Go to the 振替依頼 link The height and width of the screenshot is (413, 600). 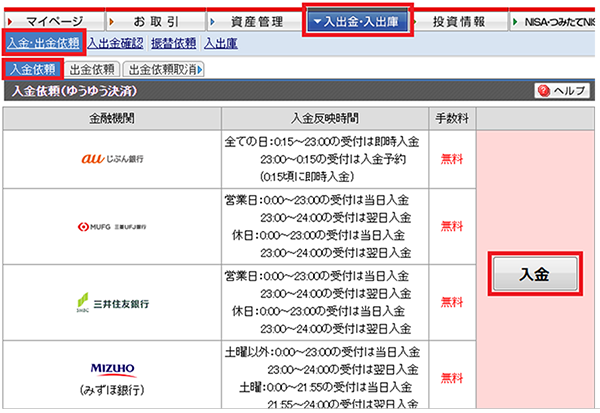(x=174, y=42)
